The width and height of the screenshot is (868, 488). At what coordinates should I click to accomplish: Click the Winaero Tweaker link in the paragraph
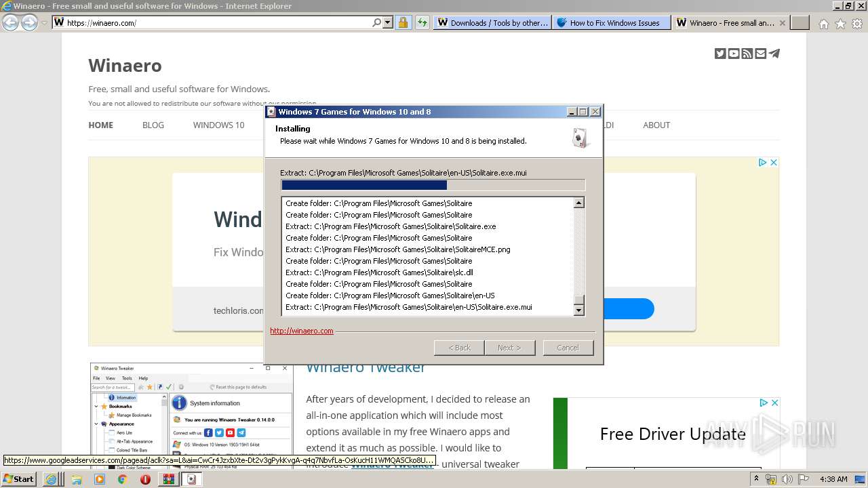pos(392,465)
